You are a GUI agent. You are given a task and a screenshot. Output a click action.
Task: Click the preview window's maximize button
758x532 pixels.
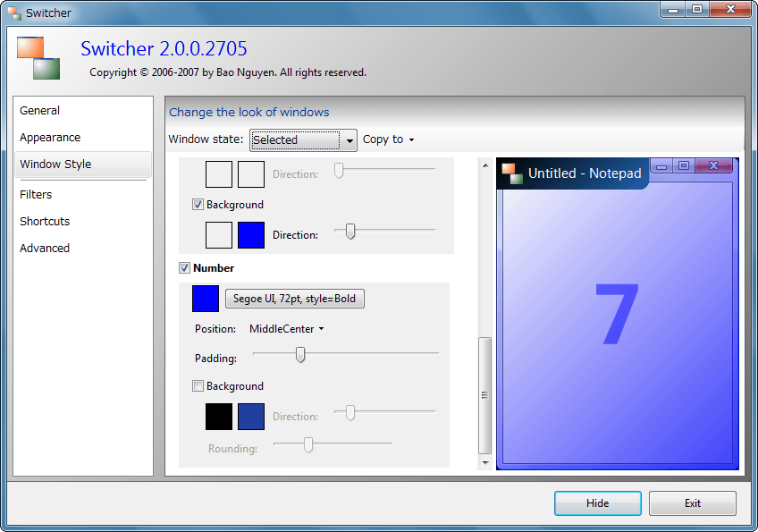pos(684,165)
